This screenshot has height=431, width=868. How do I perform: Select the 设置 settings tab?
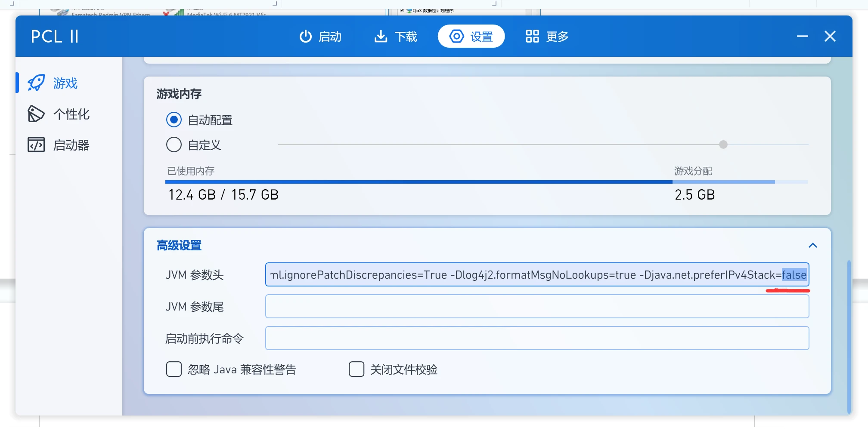tap(471, 37)
